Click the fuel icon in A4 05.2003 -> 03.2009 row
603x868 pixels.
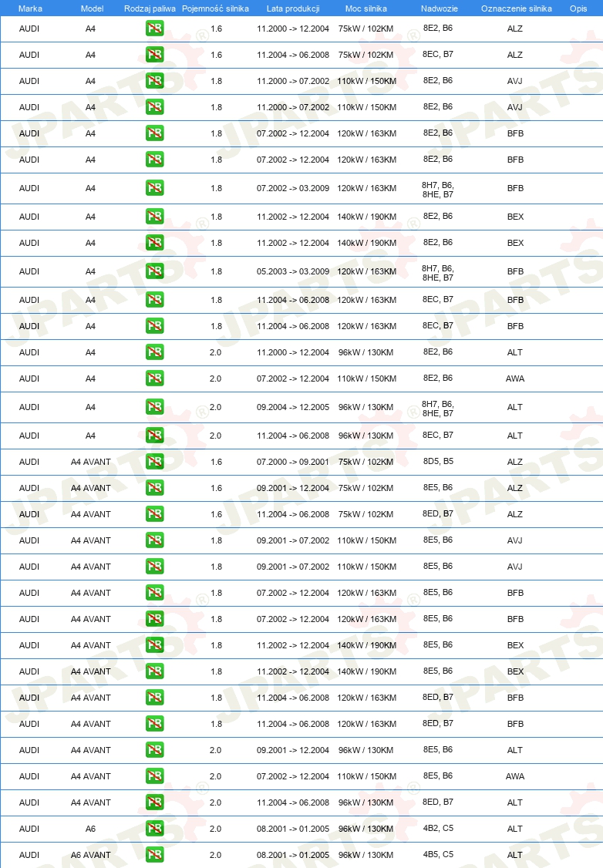(154, 271)
